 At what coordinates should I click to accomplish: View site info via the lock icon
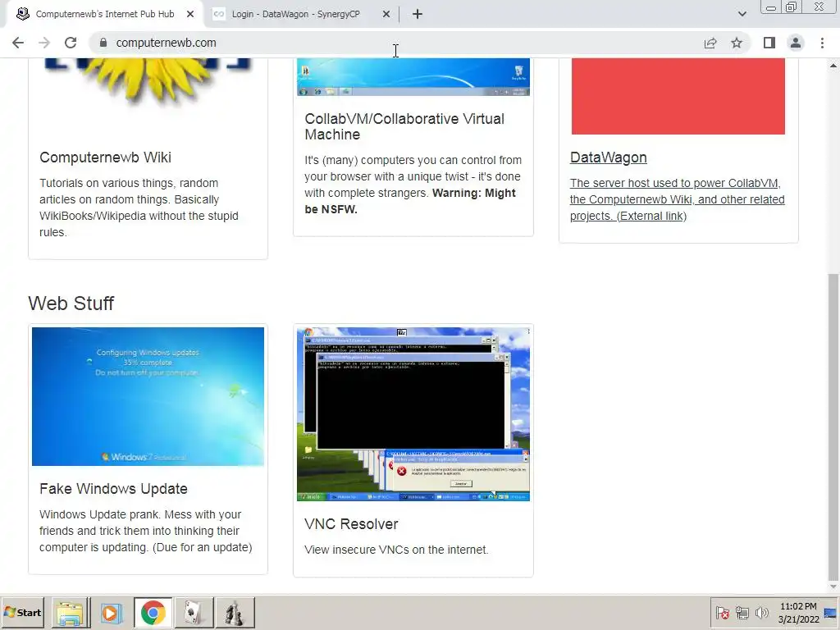[x=103, y=43]
